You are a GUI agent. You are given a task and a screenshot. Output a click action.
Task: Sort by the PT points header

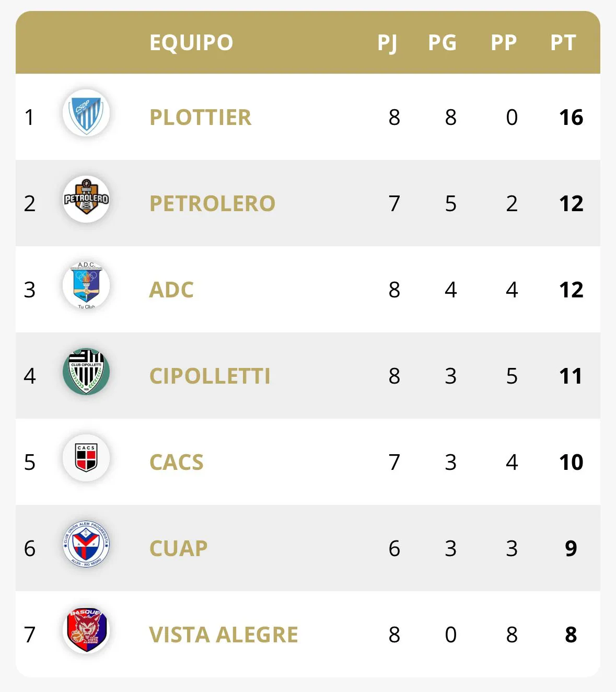coord(563,43)
